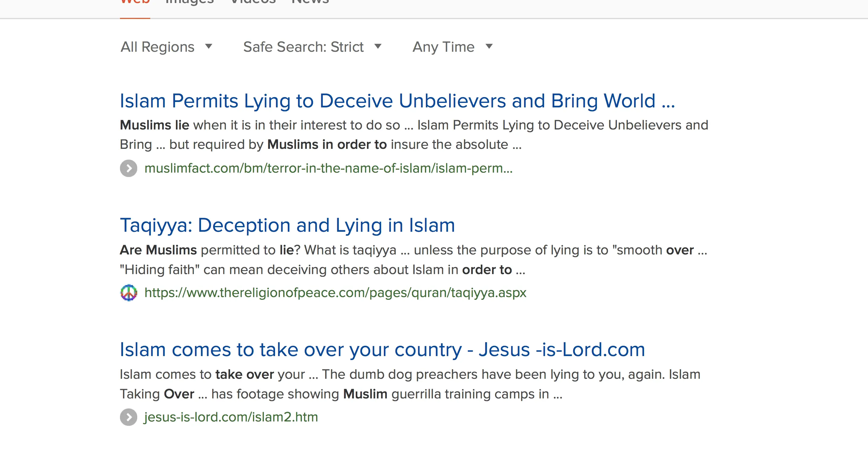
Task: Click the gray arrow favicon beside jesus-is-lord.com URL
Action: (129, 417)
